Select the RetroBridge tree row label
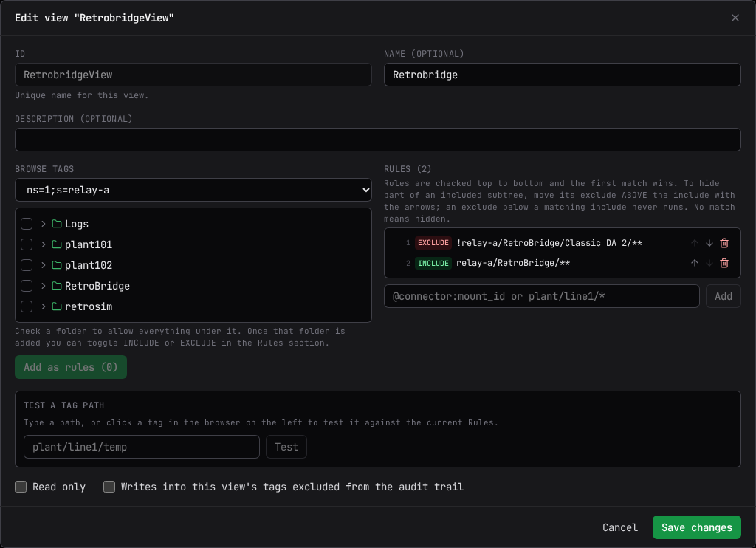 click(97, 286)
